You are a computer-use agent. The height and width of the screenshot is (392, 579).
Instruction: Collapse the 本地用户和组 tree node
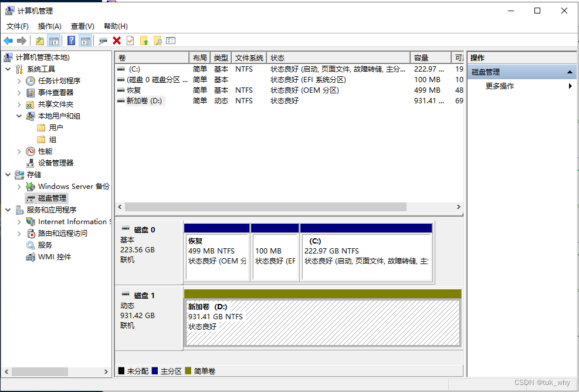(x=19, y=116)
